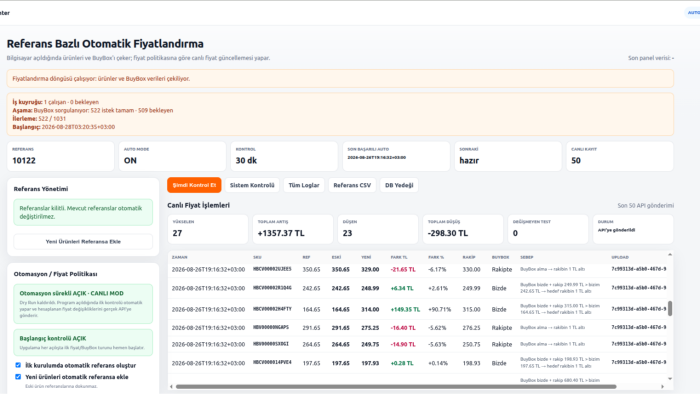Click new price 248.99 cell
Viewport: 700px width, 394px height.
tap(370, 288)
